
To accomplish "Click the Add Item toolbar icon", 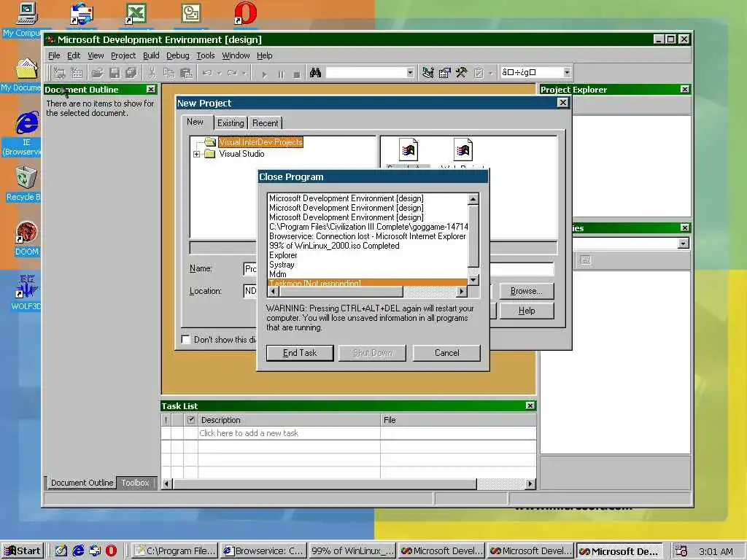I will (77, 73).
